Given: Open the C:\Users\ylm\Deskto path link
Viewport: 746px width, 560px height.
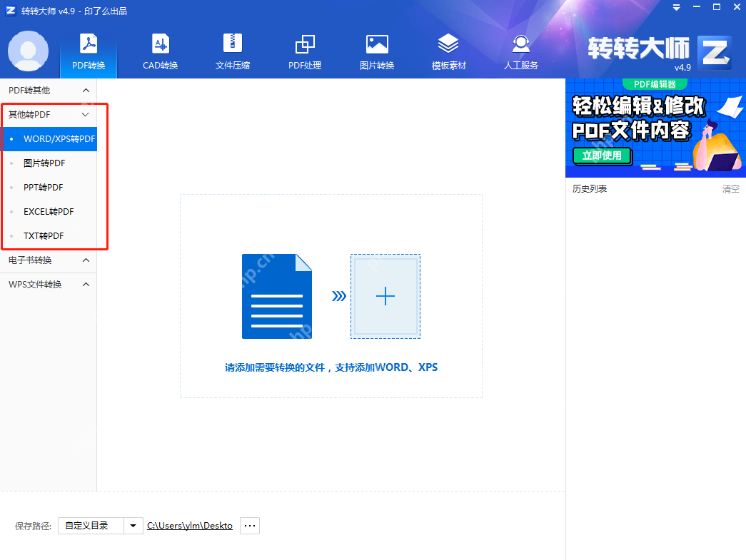Looking at the screenshot, I should [x=190, y=526].
